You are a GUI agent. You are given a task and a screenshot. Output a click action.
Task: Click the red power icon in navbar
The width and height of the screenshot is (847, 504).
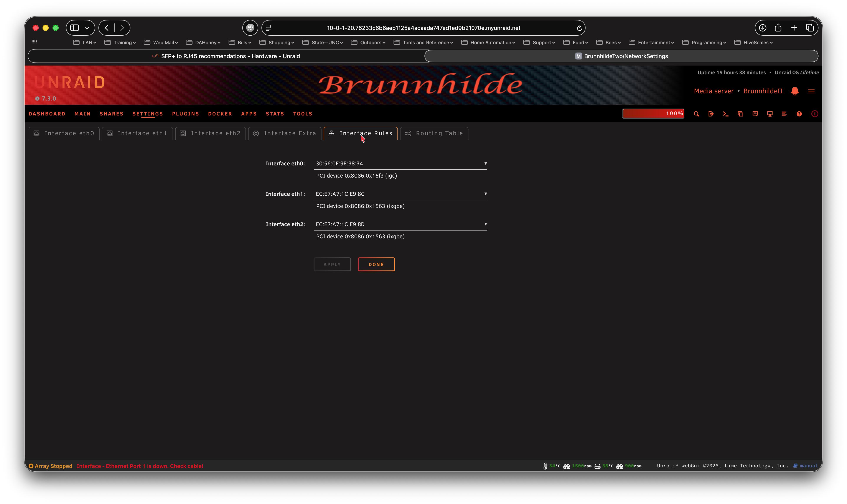click(814, 114)
